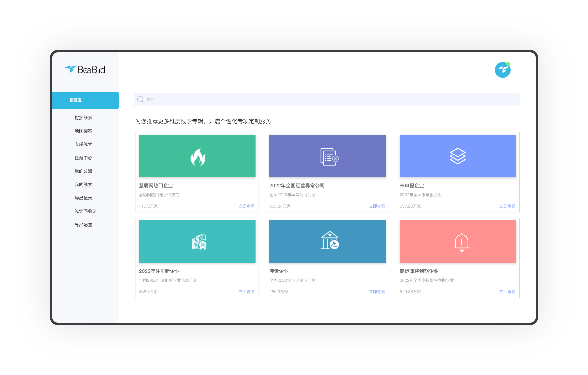Click 立即查看 on 未申报企业 card
The width and height of the screenshot is (588, 375).
(507, 206)
